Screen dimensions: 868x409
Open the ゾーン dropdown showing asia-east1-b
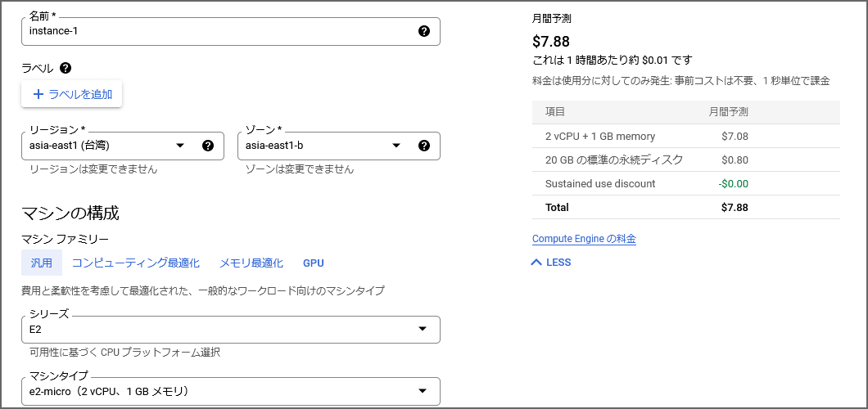coord(323,146)
